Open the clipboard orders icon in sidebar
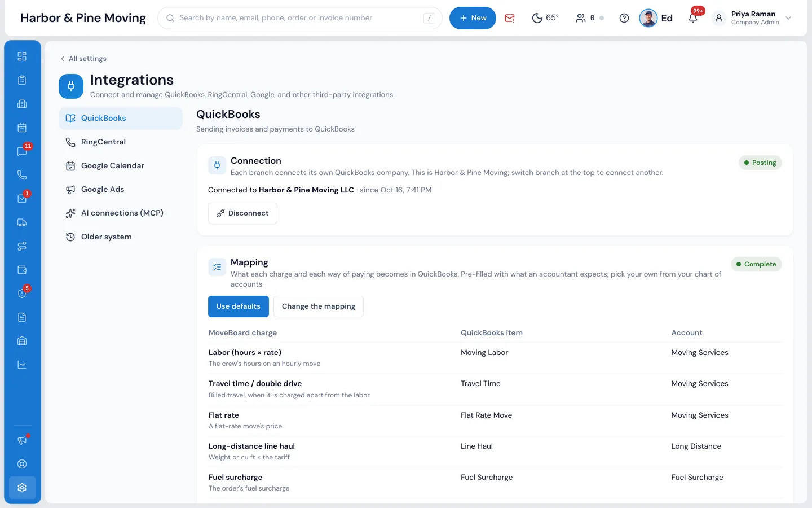Viewport: 812px width, 508px height. [x=22, y=80]
